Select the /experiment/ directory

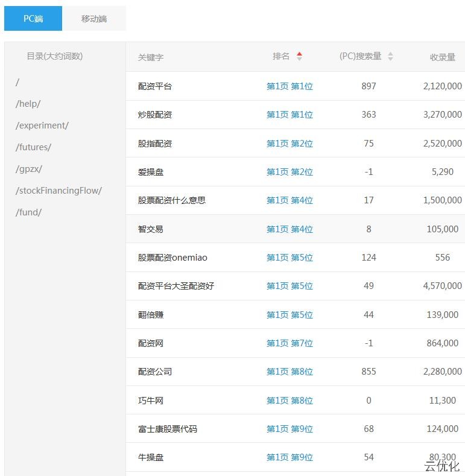(x=42, y=125)
